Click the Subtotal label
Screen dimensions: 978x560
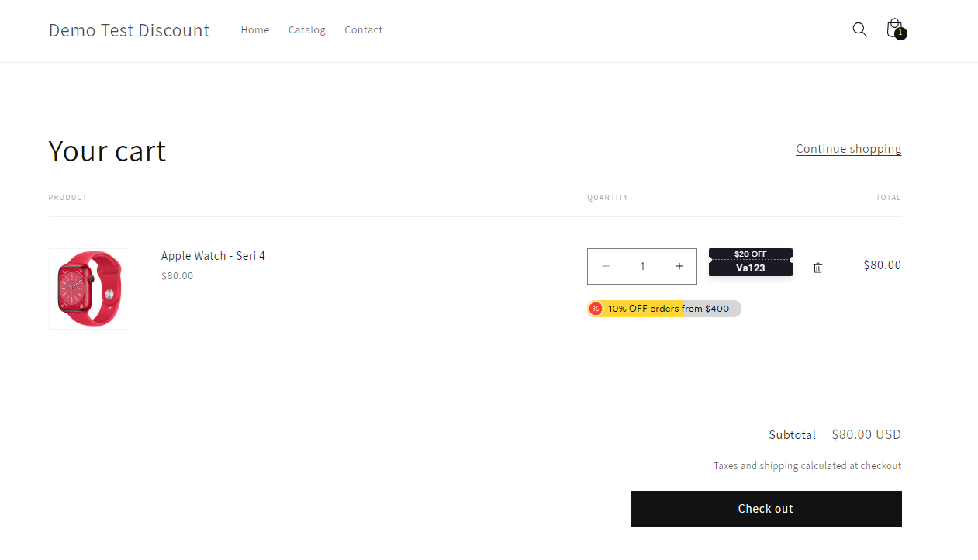pos(793,435)
